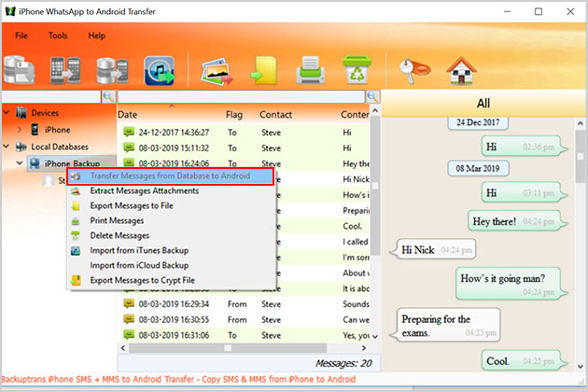Click horizontal scrollbar right arrow
Screen dimensions: 588x392
363,348
